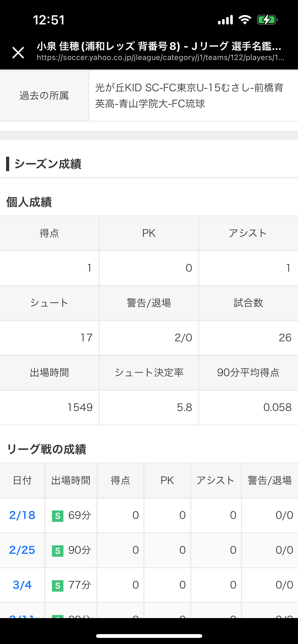Screen dimensions: 298x644
Task: Close the in-app browser with X
Action: (18, 53)
